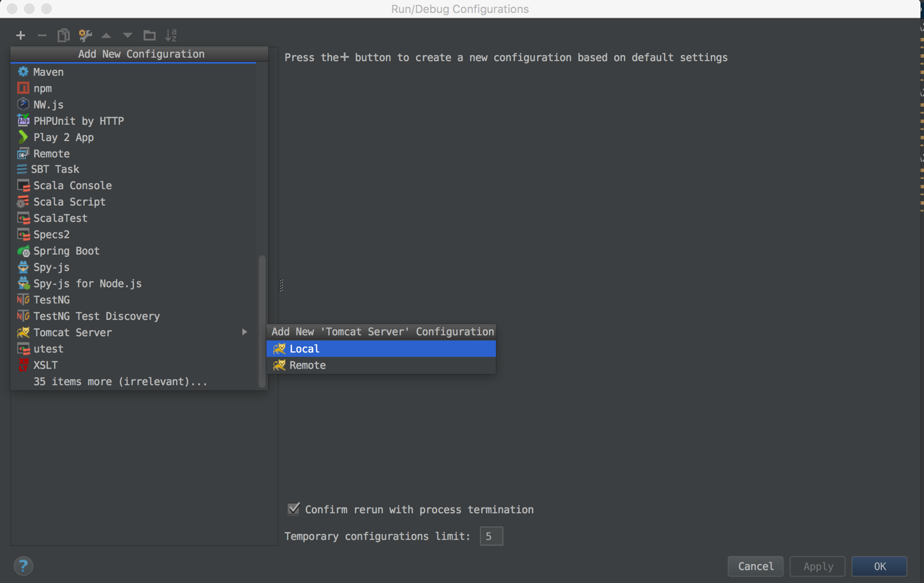
Task: Select Local Tomcat Server configuration
Action: pyautogui.click(x=381, y=348)
